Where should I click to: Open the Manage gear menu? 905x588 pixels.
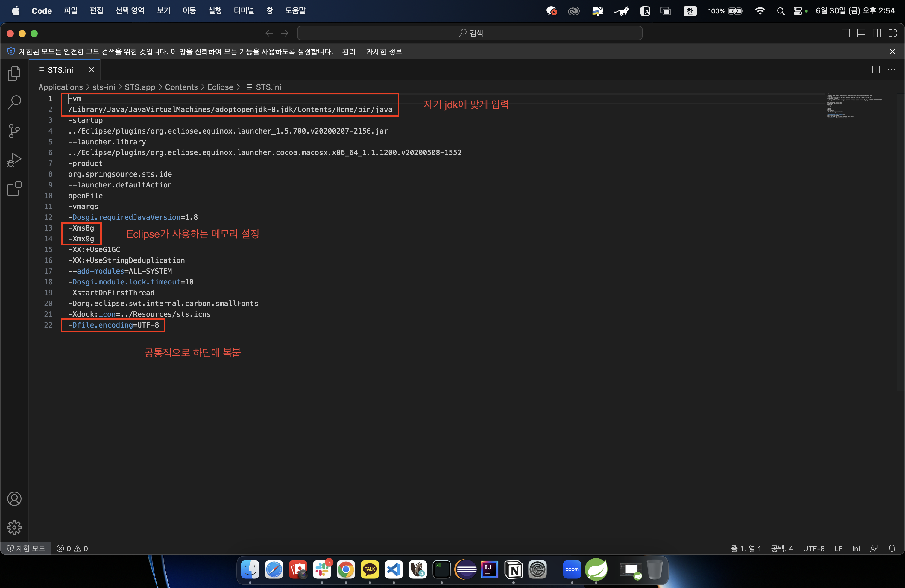coord(14,527)
